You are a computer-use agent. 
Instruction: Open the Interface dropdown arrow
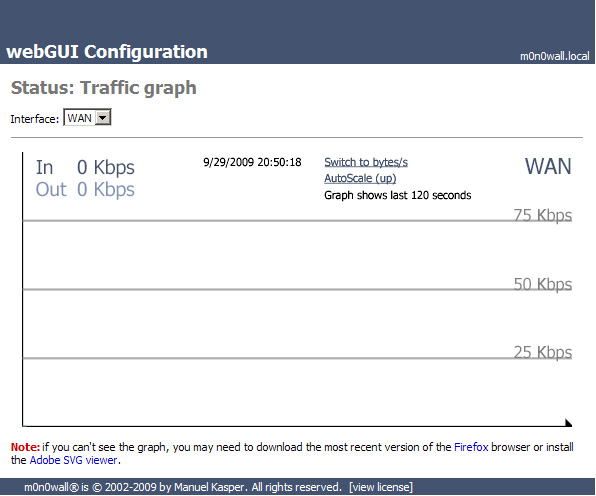tap(103, 118)
